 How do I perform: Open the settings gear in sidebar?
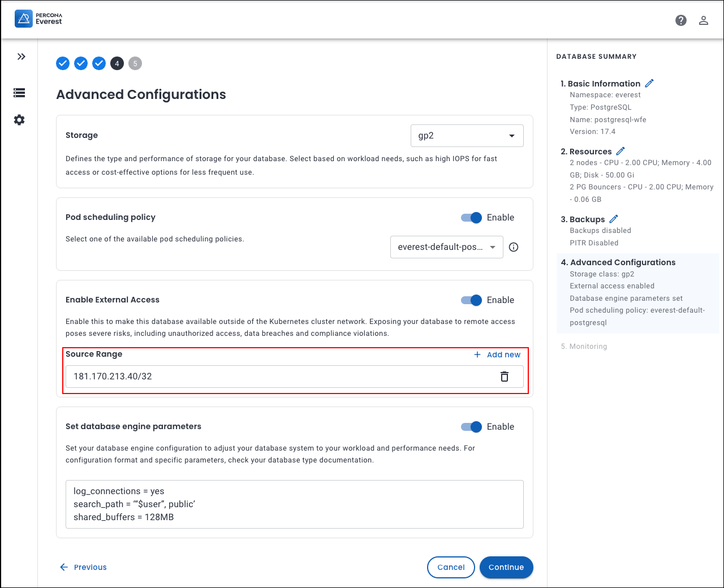point(19,120)
